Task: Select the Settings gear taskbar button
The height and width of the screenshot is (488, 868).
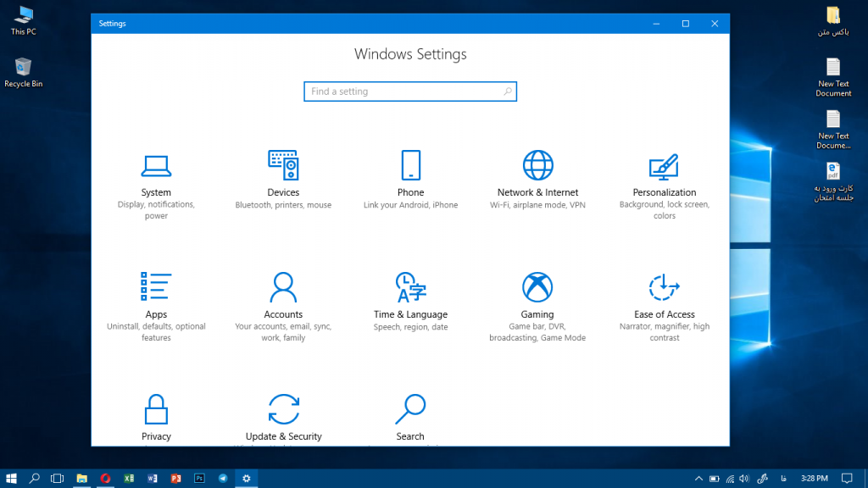Action: [x=247, y=478]
